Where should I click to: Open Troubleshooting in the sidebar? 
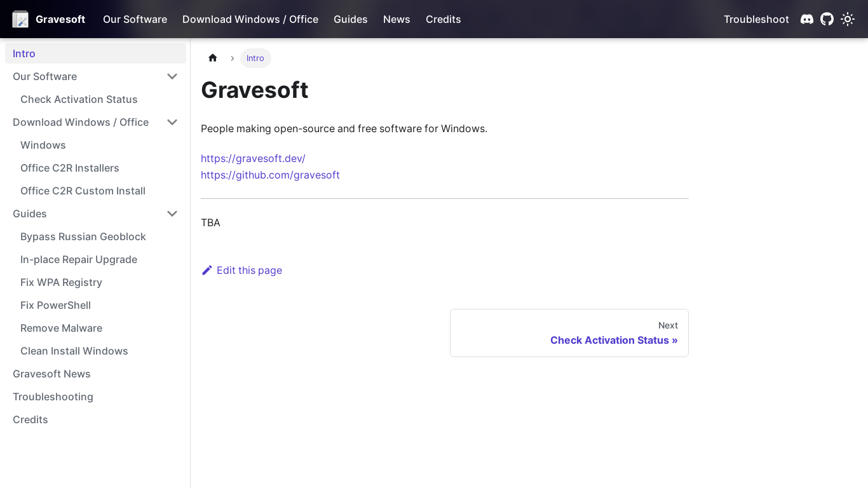[53, 396]
